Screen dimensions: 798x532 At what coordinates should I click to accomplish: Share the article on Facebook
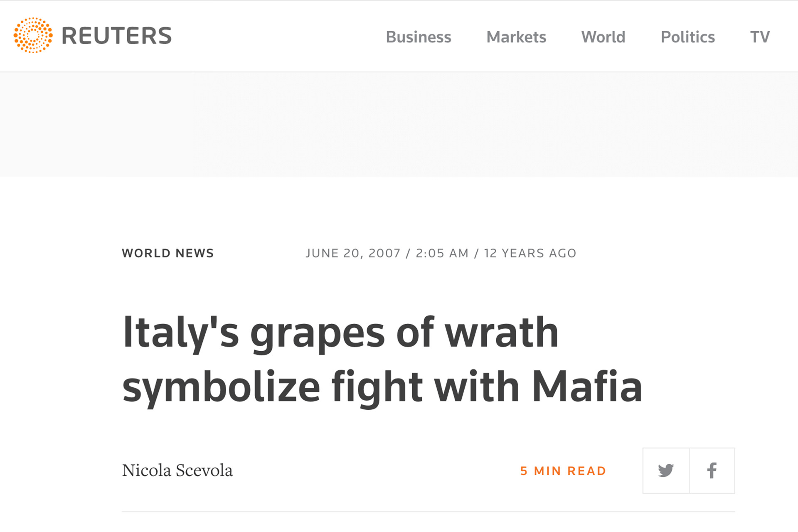coord(712,470)
